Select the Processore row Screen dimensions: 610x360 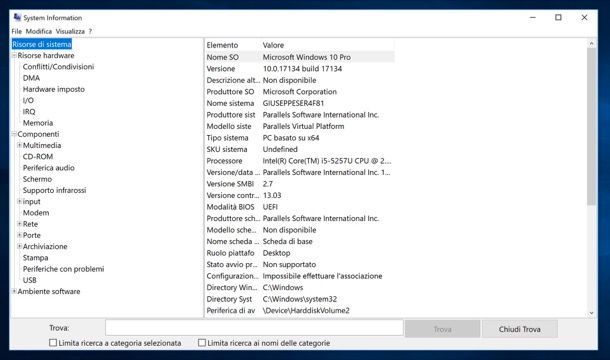pos(300,161)
